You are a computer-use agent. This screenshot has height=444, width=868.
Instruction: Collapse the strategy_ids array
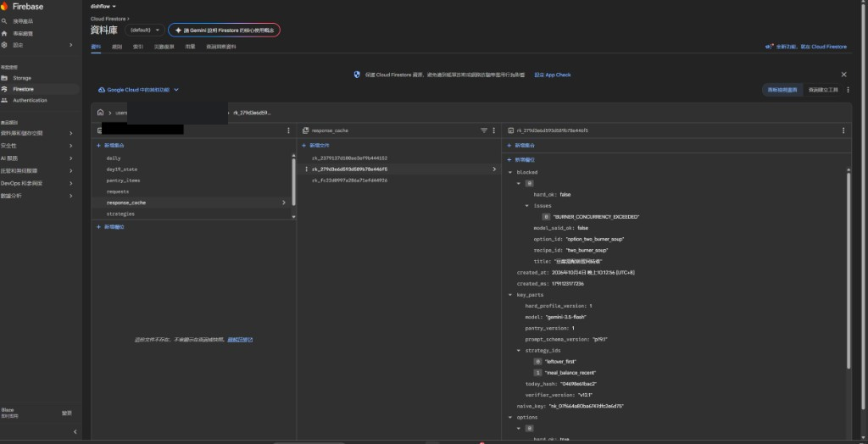(519, 351)
